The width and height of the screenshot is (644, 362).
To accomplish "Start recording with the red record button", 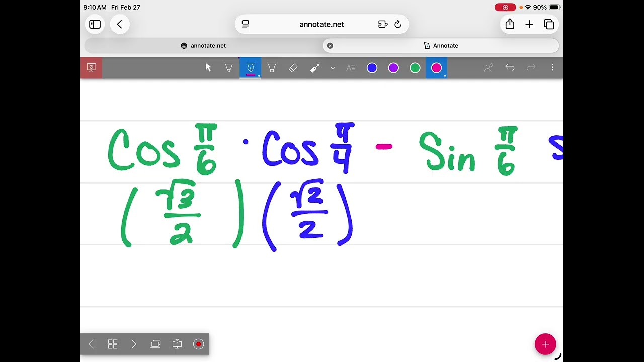I will [x=198, y=344].
